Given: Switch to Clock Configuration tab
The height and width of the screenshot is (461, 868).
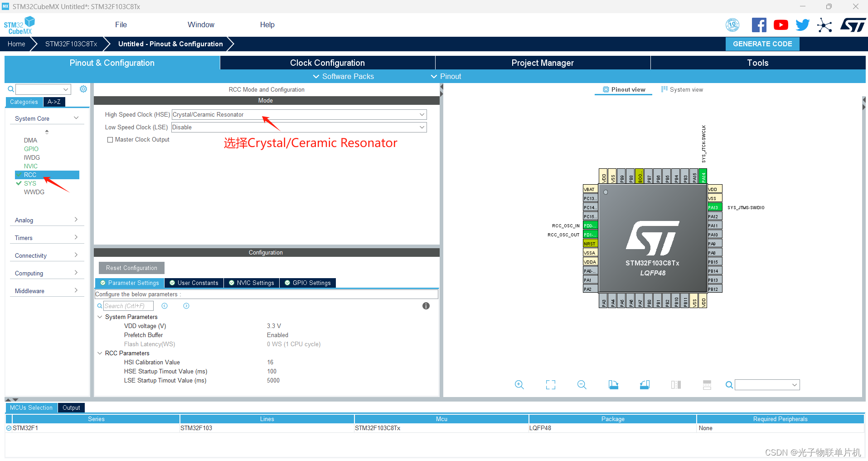Looking at the screenshot, I should (x=327, y=63).
